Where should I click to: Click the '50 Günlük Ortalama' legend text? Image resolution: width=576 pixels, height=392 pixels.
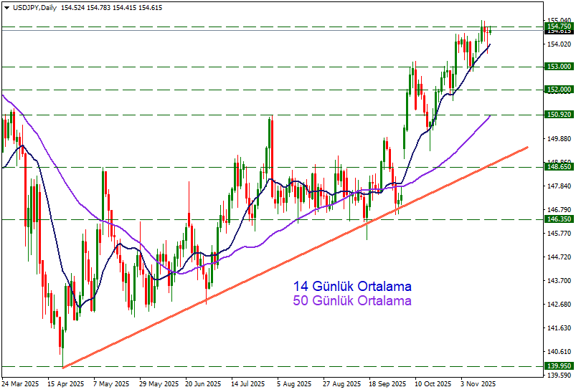coord(352,301)
